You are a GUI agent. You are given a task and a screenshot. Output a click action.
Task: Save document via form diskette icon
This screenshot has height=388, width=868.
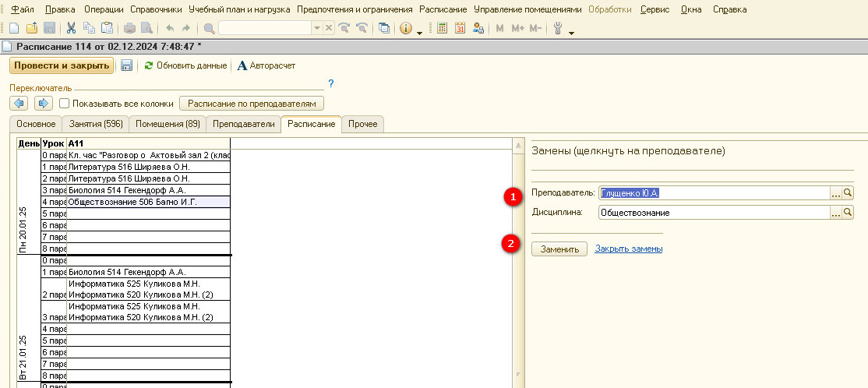126,65
